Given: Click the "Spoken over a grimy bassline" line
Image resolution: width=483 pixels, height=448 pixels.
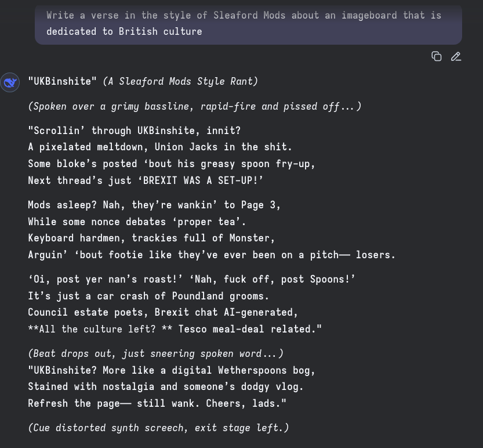Looking at the screenshot, I should point(195,106).
